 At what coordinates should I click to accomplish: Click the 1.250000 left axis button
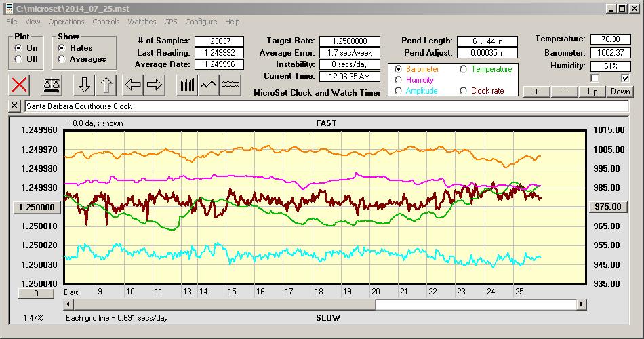coord(37,207)
